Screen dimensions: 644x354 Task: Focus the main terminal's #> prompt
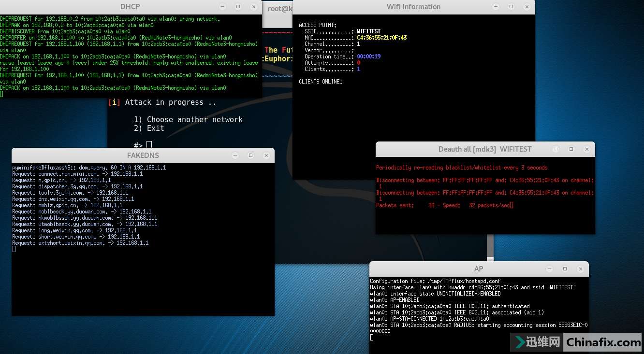point(149,144)
